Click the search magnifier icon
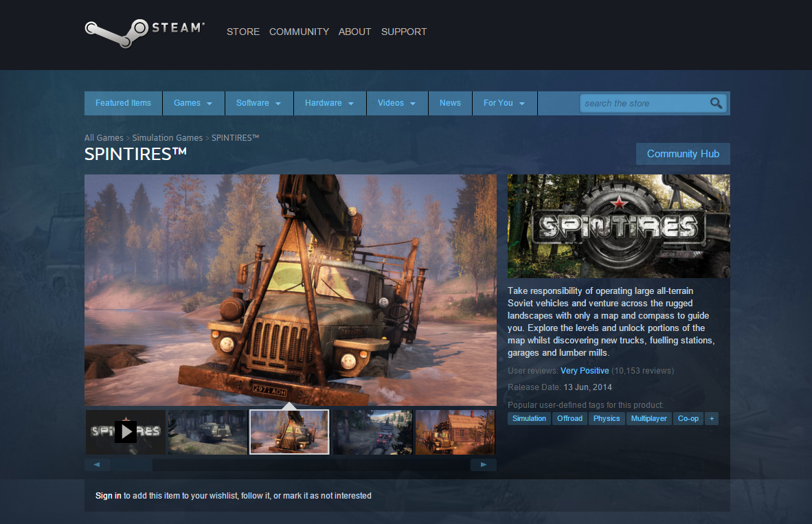 pos(716,103)
